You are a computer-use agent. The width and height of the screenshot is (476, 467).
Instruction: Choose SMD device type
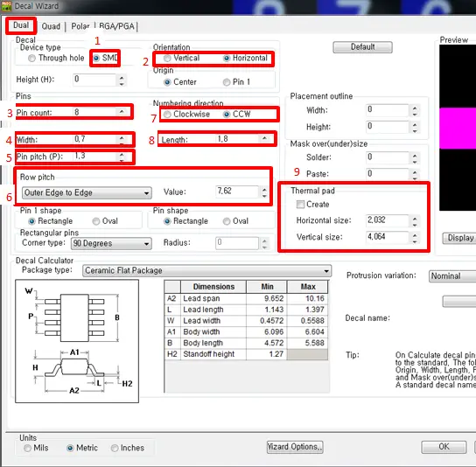pos(105,58)
